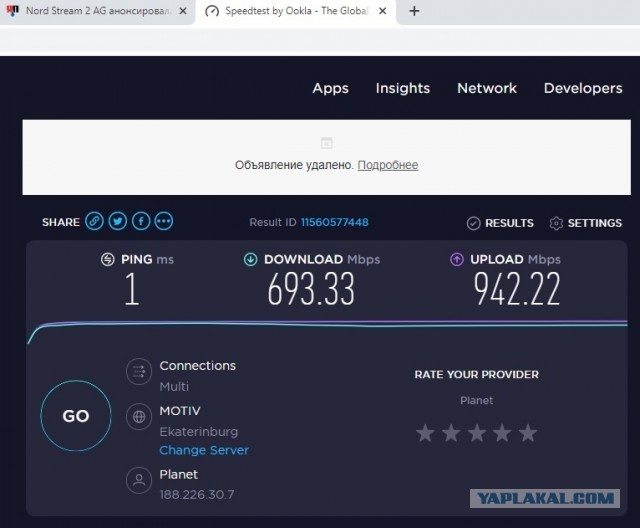640x528 pixels.
Task: Open the Network menu
Action: pos(487,88)
